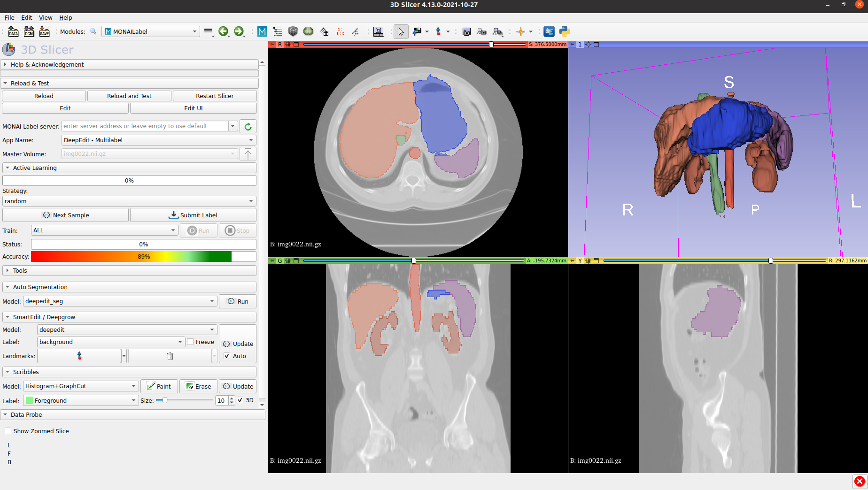Open the MONAILabel module toolbar icon

(262, 31)
